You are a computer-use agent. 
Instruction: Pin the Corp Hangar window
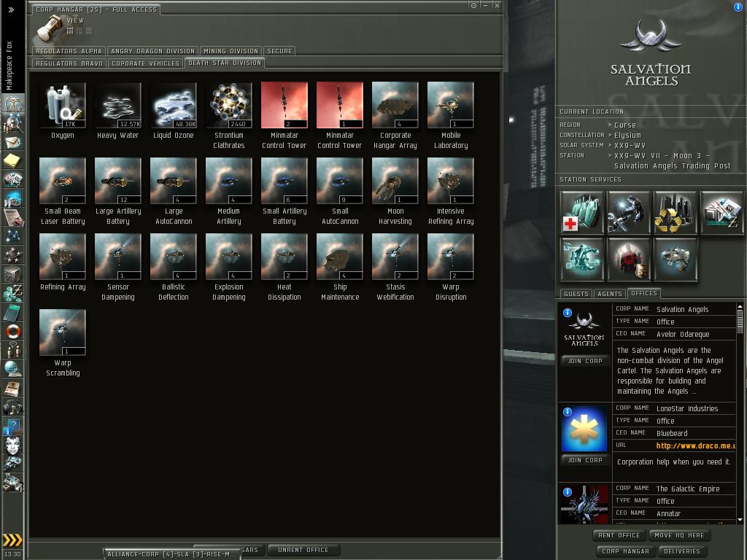pos(473,6)
